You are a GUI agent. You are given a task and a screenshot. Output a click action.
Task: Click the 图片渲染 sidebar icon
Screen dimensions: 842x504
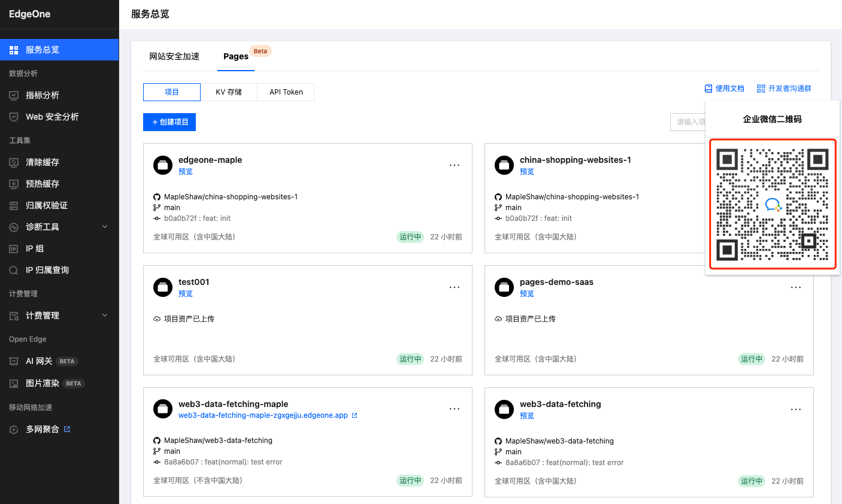(14, 383)
